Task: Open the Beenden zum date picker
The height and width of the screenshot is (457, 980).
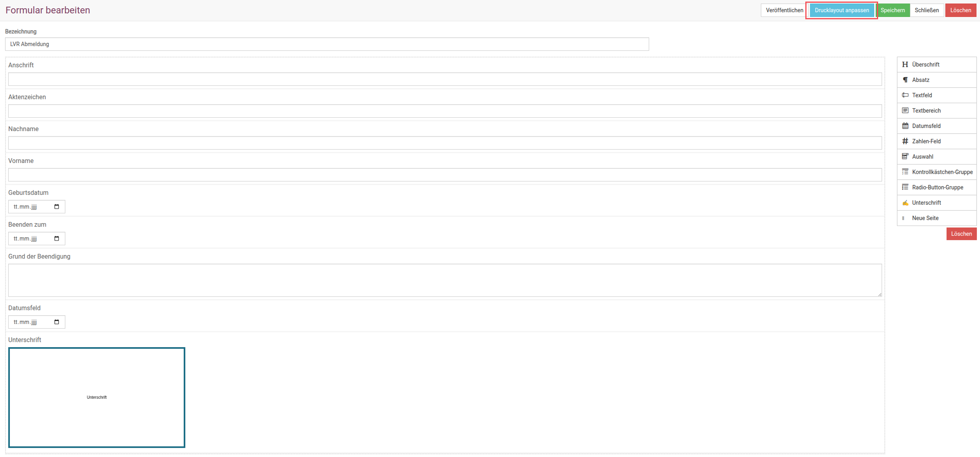Action: tap(57, 239)
